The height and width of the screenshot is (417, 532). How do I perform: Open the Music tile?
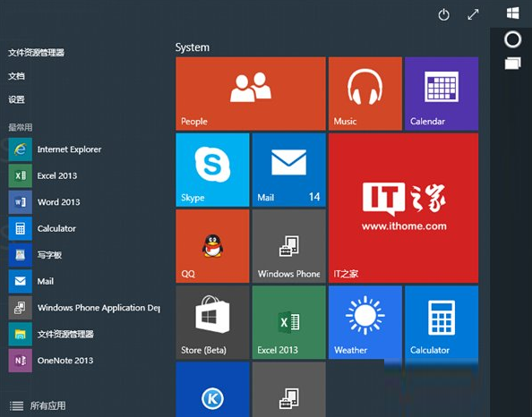(x=365, y=94)
